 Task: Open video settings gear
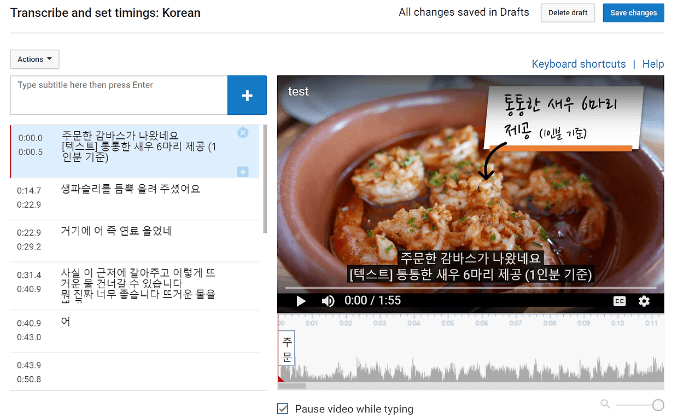click(644, 301)
